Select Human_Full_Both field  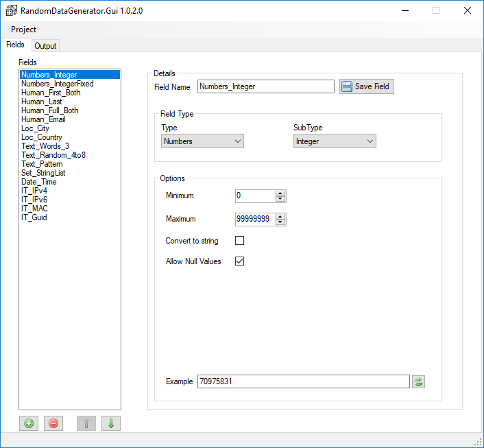pos(70,110)
